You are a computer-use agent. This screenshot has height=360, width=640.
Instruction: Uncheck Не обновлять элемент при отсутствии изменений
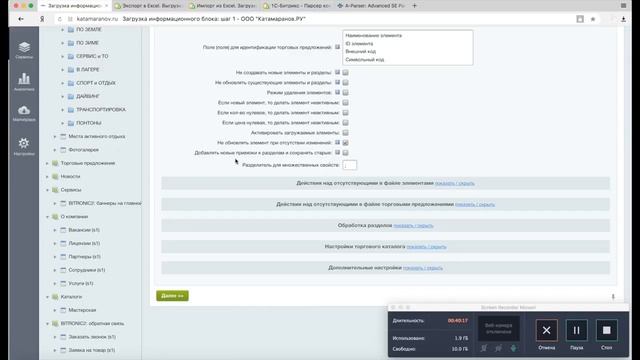(x=345, y=143)
